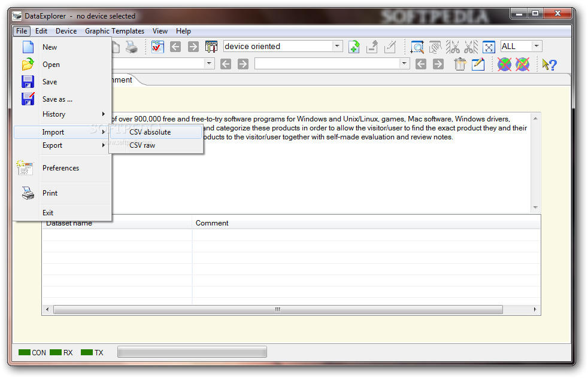Click the grayed pencil edit icon after export

click(x=390, y=47)
